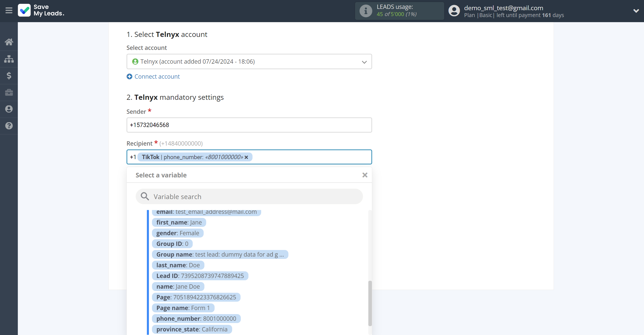Click demo_sml_test@gmail.com account text
Image resolution: width=644 pixels, height=335 pixels.
click(x=503, y=8)
